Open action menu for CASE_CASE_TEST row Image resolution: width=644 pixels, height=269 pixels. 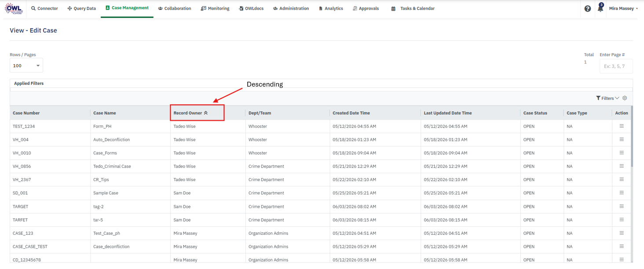tap(622, 246)
